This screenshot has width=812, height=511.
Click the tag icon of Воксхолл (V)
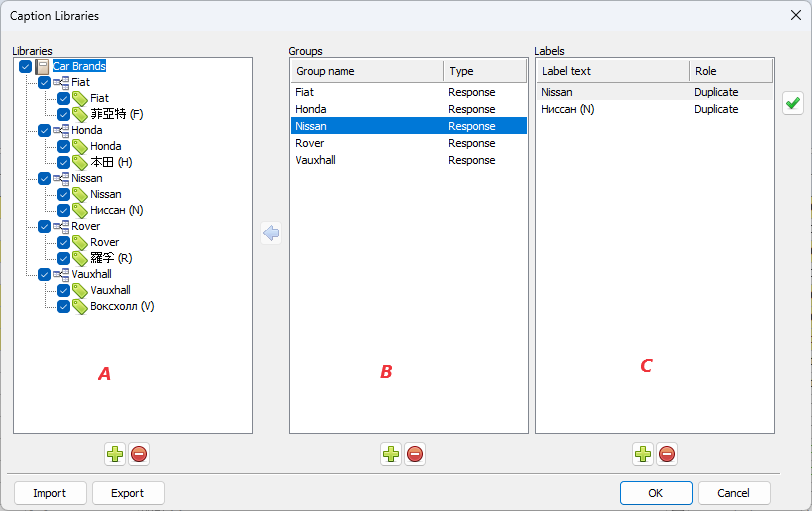point(80,306)
